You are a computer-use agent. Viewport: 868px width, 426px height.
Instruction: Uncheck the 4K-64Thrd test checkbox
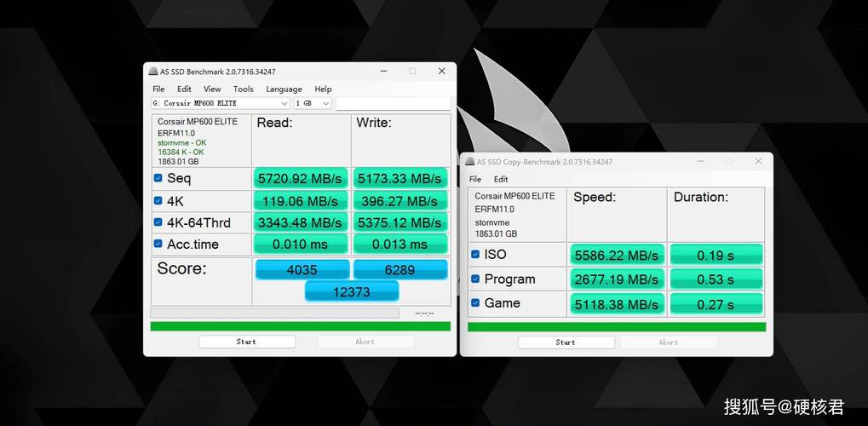click(158, 222)
